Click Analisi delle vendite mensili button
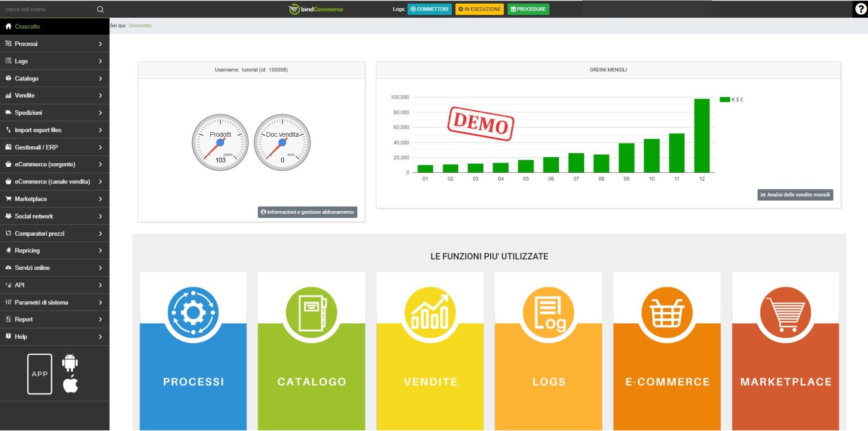868x431 pixels. coord(795,195)
